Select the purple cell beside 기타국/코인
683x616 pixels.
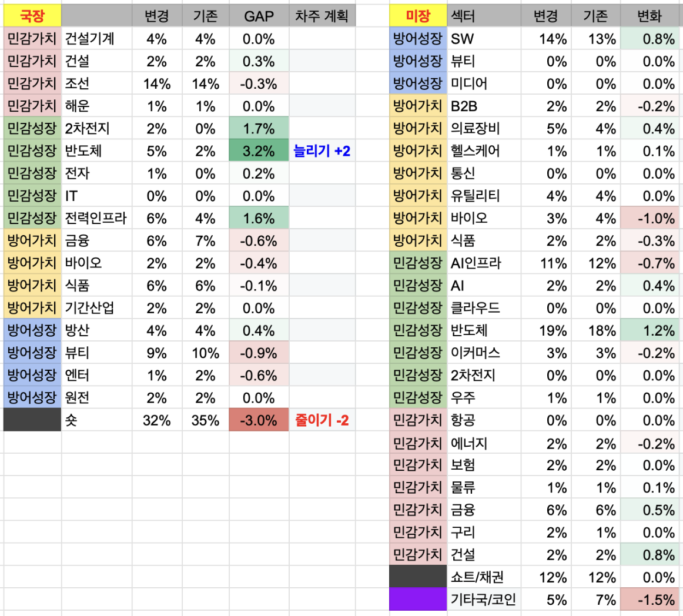(418, 600)
